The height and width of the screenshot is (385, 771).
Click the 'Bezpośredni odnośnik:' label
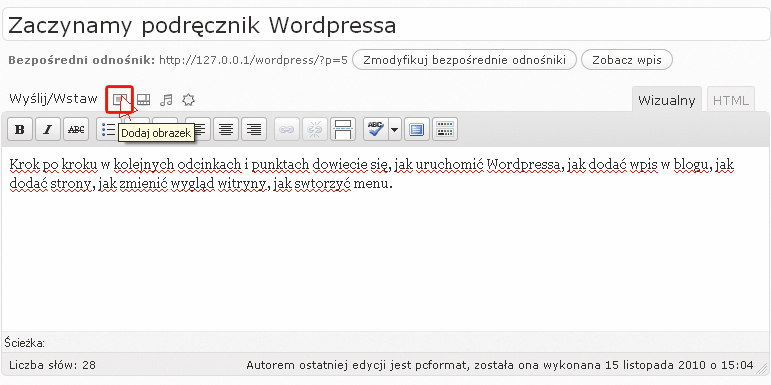click(82, 60)
